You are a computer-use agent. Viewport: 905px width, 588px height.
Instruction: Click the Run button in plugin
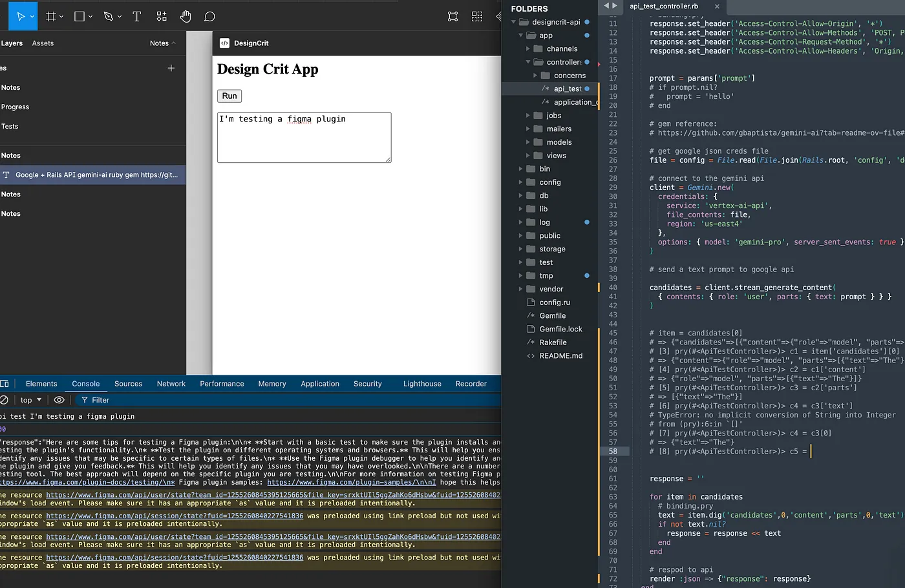229,96
